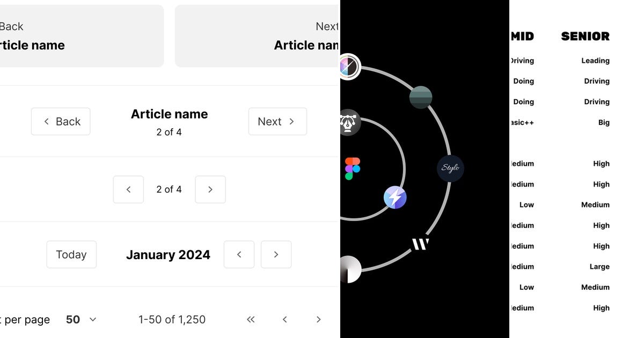
Task: Click the left arrow in 2 of 4 pagination
Action: click(128, 189)
